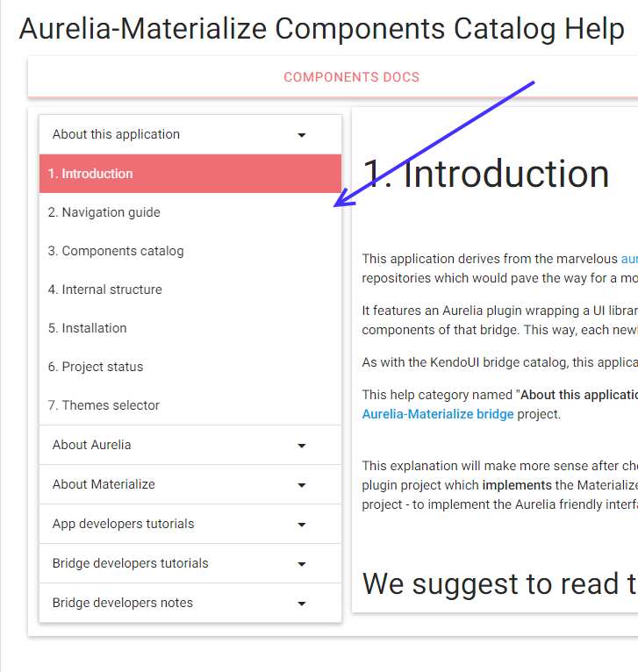
Task: Expand the About Materialize arrow icon
Action: [x=302, y=485]
